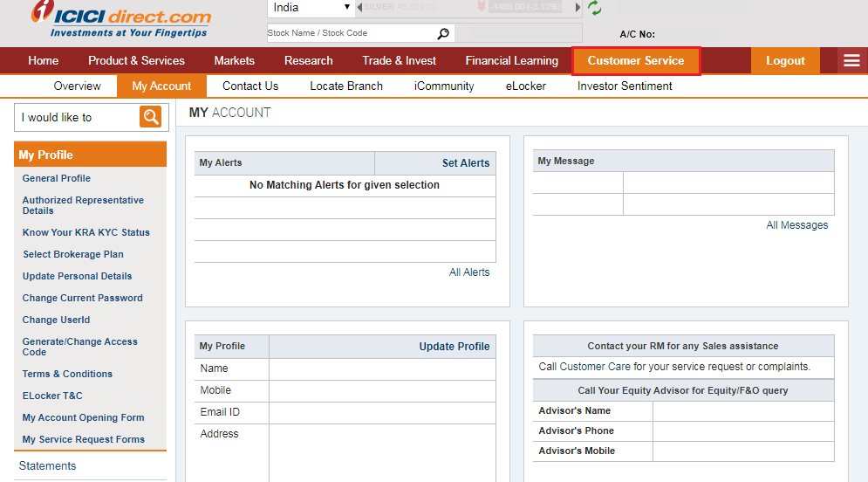
Task: Open the Product & Services menu
Action: tap(136, 60)
